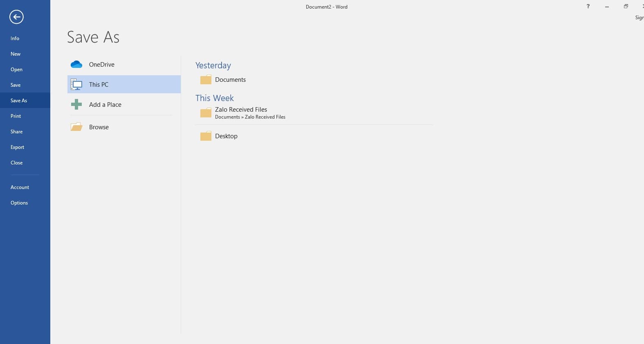This screenshot has width=644, height=344.
Task: Open the Info tab in backstage
Action: [25, 38]
